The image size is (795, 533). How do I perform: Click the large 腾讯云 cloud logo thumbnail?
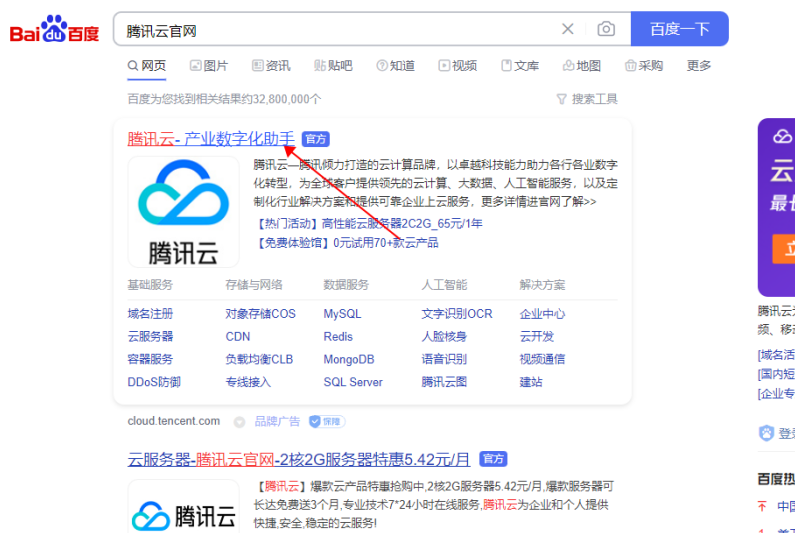point(184,211)
